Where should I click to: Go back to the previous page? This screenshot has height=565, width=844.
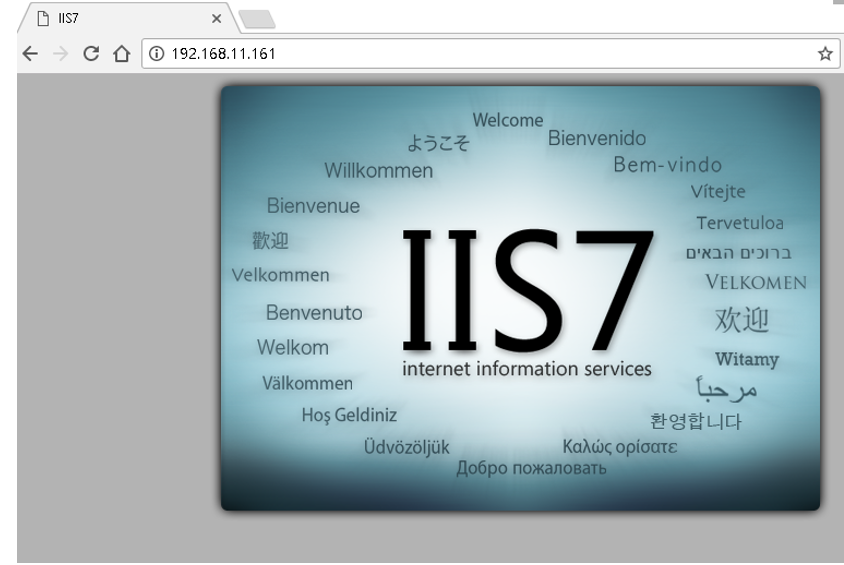pyautogui.click(x=30, y=53)
